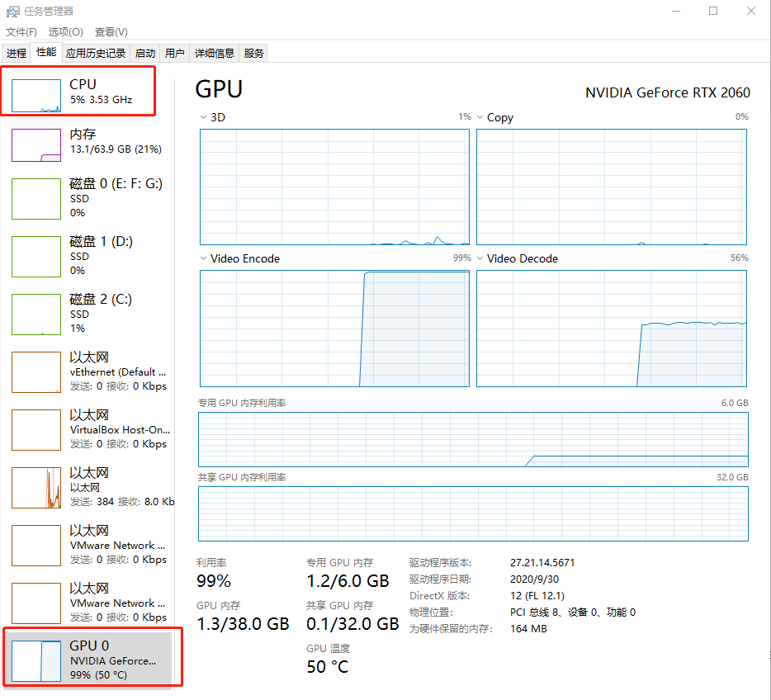Click the 共享 GPU 内存利用率 graph

coord(473,513)
